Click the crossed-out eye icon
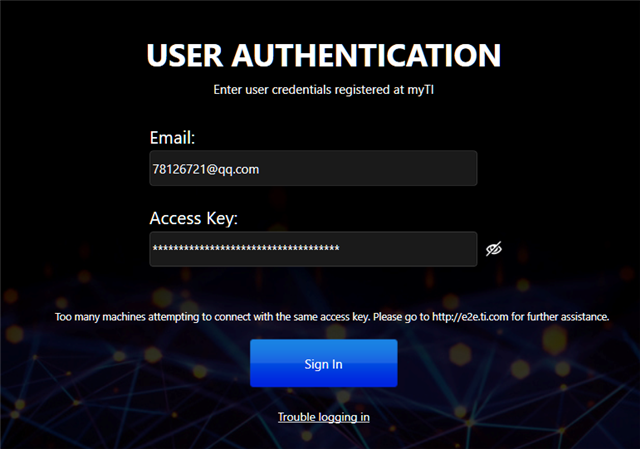 coord(493,249)
